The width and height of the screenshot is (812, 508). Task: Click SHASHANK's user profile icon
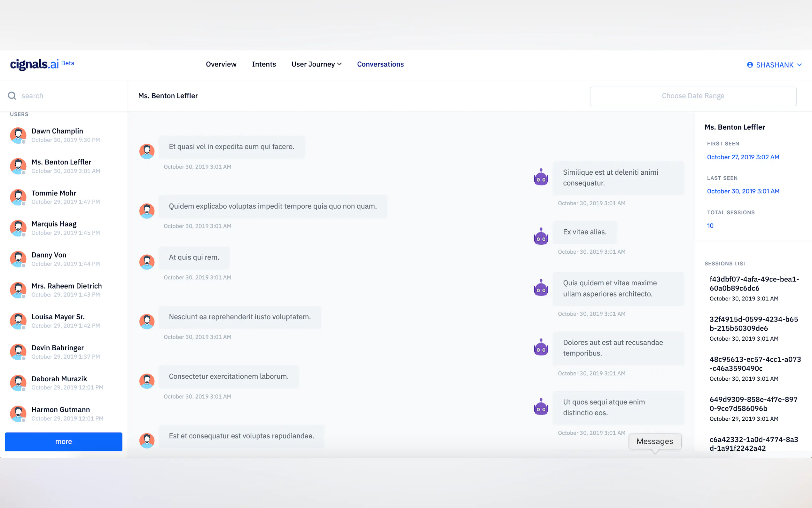pos(750,65)
